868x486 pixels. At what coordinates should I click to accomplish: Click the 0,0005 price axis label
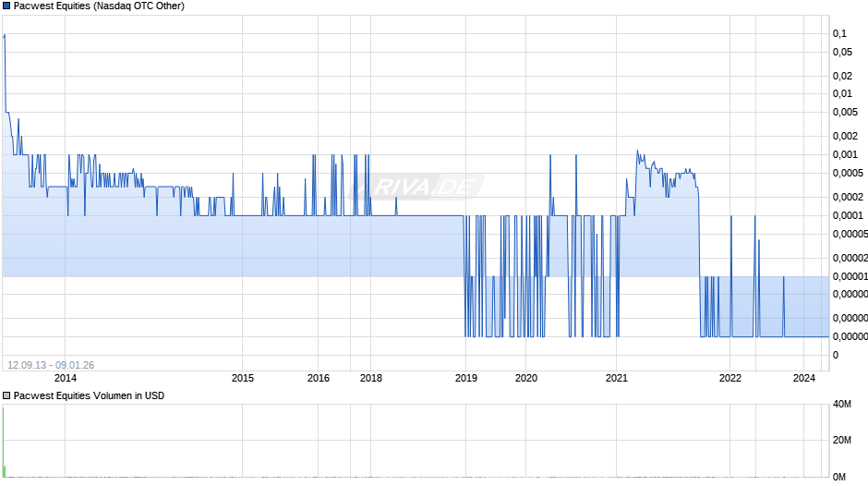pyautogui.click(x=848, y=173)
